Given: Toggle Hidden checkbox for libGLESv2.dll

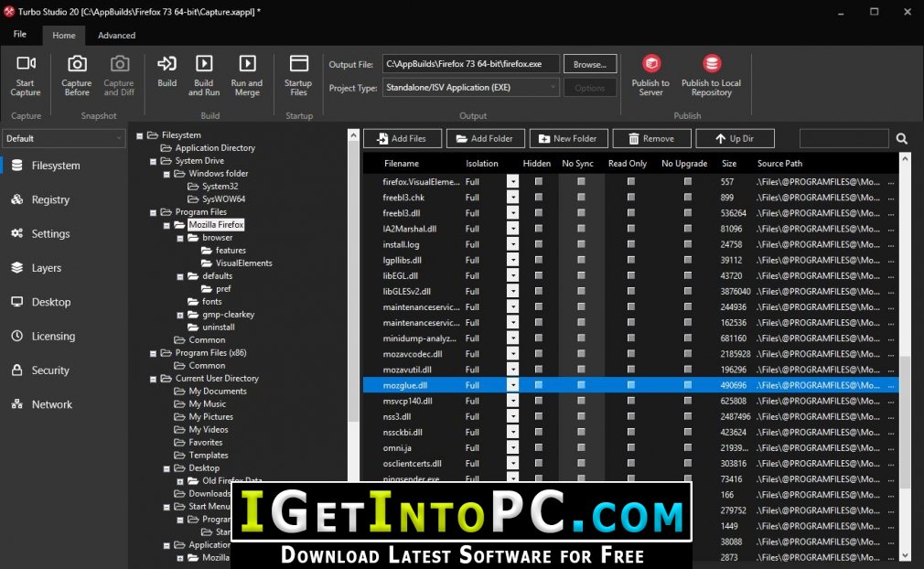Looking at the screenshot, I should (539, 291).
